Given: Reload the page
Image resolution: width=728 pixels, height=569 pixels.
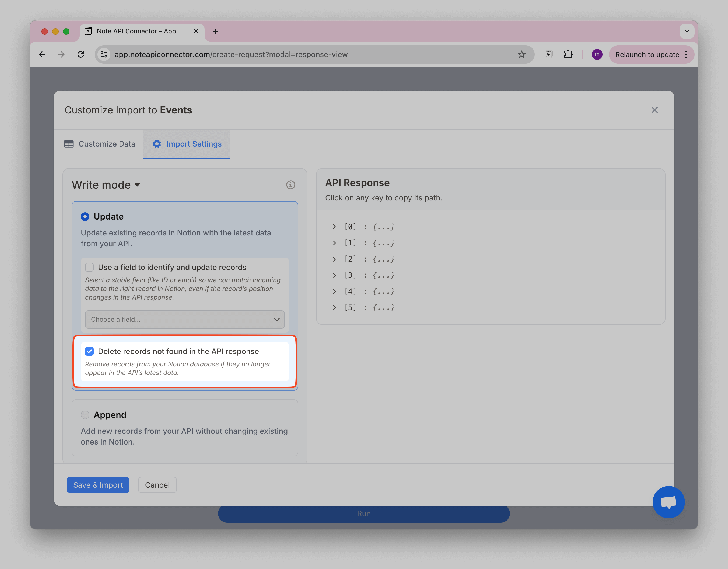Looking at the screenshot, I should 81,54.
